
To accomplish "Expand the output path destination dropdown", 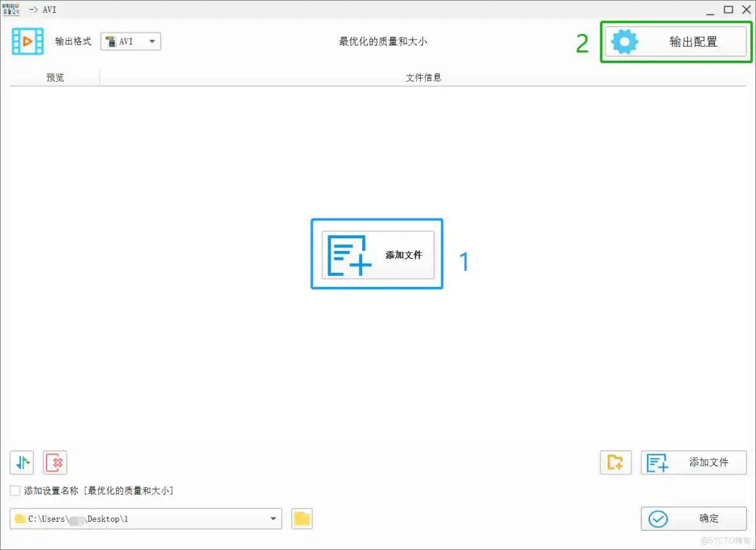I will [x=274, y=519].
